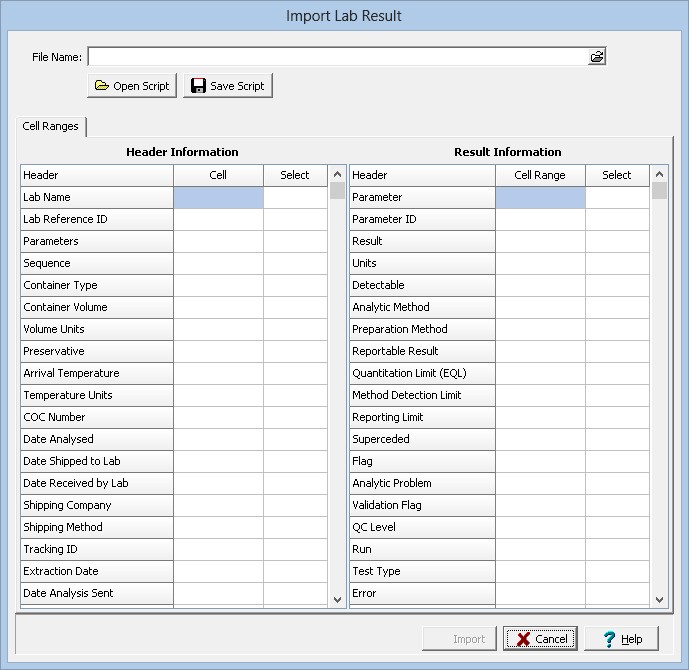Screen dimensions: 689x670
Task: Open Help for this dialog
Action: pos(622,639)
